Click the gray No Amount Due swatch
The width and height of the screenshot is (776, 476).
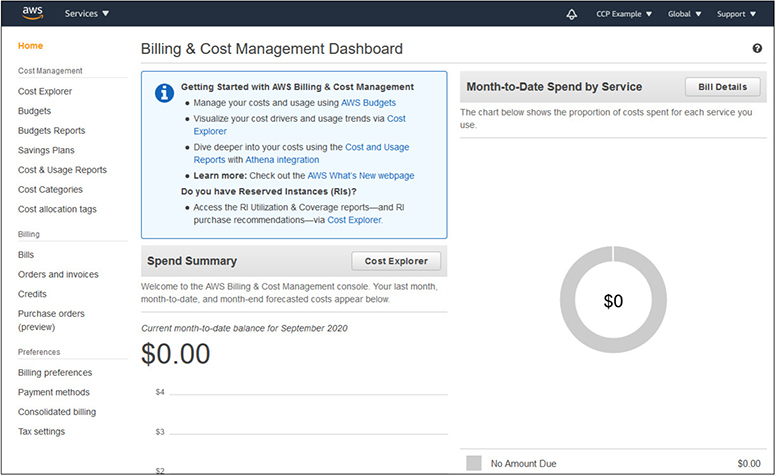pos(474,463)
